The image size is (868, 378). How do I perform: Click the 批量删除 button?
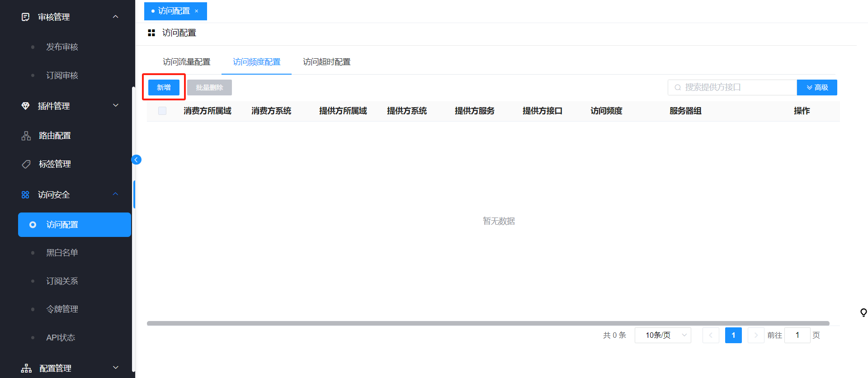[x=209, y=88]
